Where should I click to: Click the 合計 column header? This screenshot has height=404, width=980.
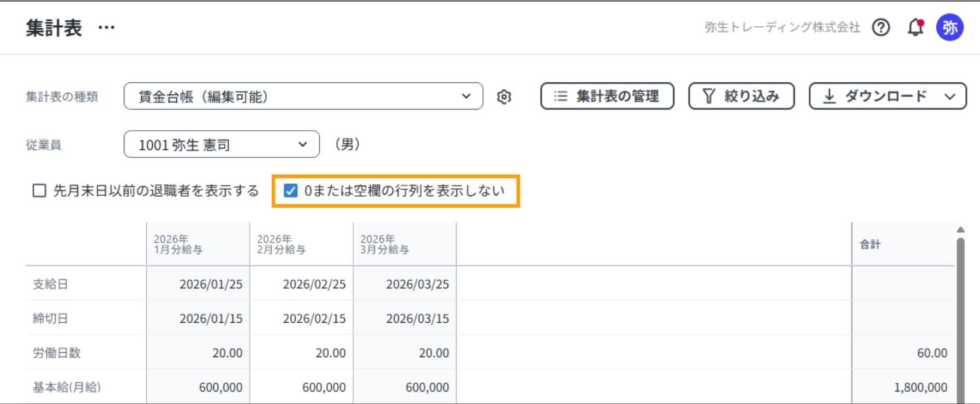[903, 244]
